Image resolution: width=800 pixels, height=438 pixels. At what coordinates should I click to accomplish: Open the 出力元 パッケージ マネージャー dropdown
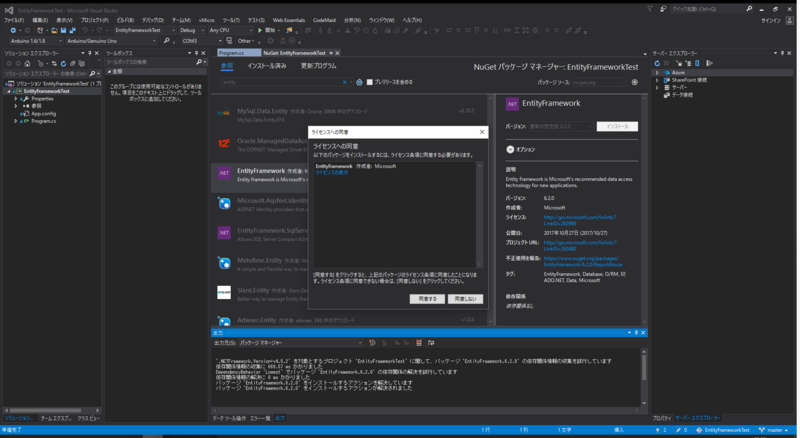[300, 343]
